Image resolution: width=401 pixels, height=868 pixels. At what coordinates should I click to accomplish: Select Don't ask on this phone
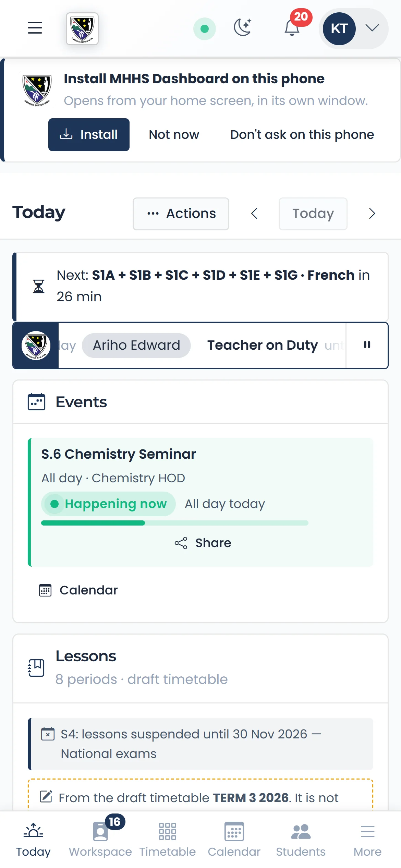302,135
